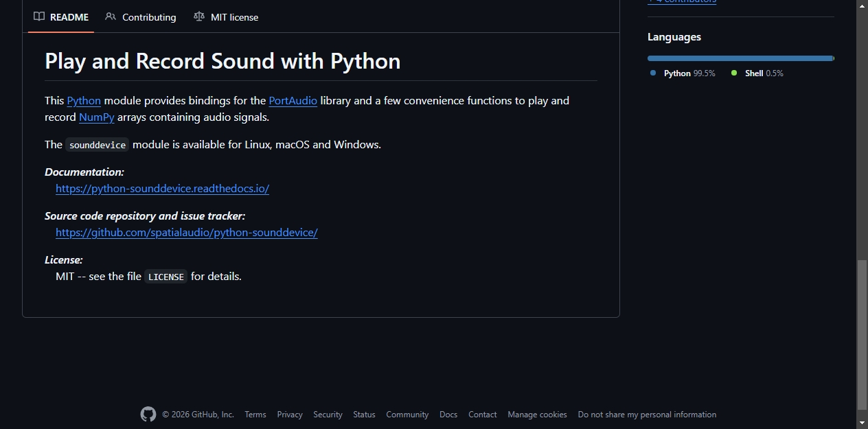
Task: Open the MIT license tab
Action: pyautogui.click(x=226, y=17)
